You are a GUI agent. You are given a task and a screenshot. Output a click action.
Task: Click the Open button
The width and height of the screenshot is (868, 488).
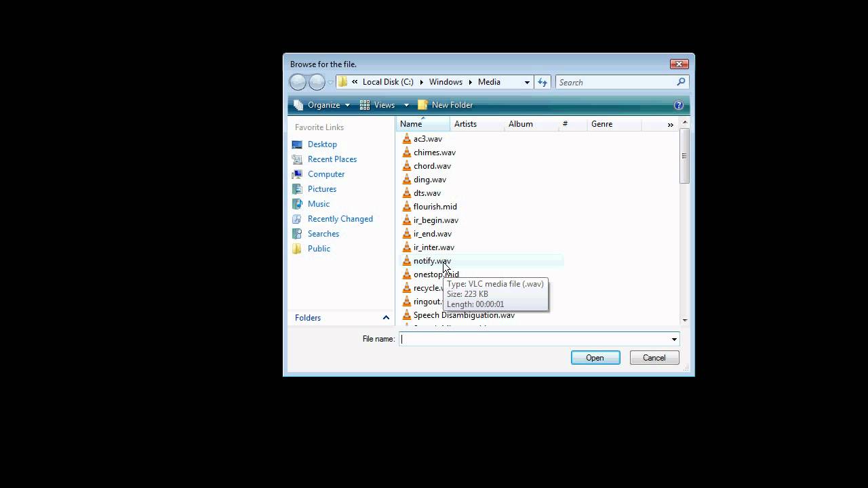pos(595,358)
